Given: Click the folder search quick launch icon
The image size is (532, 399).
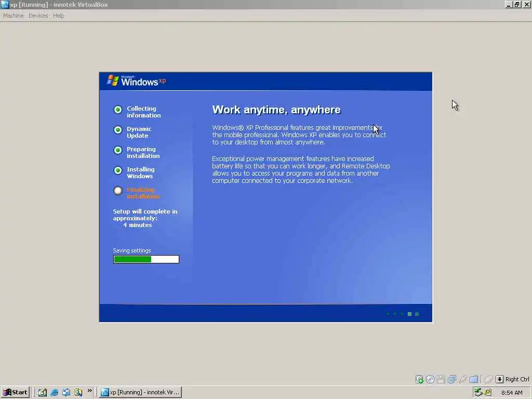Looking at the screenshot, I should (x=78, y=392).
